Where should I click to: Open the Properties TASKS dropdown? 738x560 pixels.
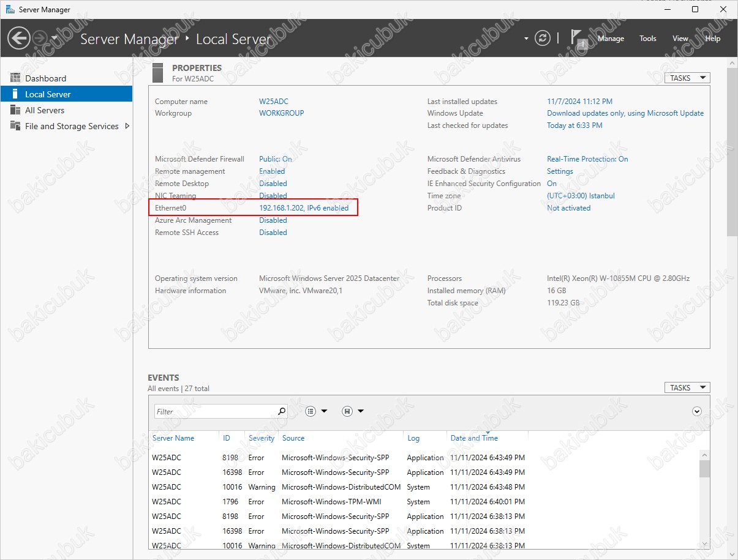tap(687, 78)
